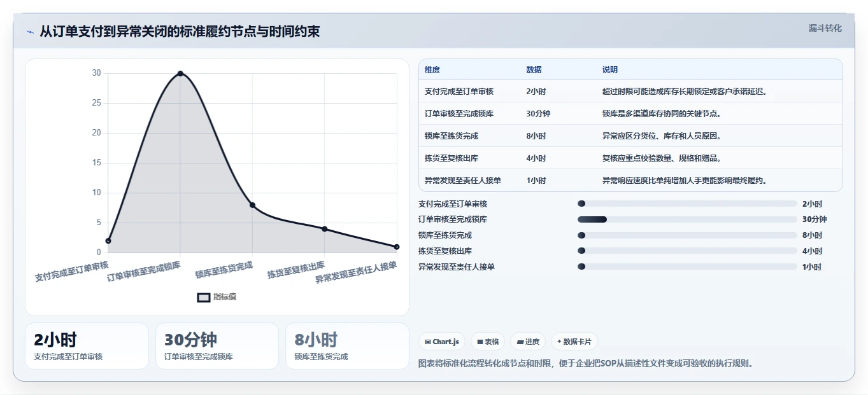Click the legend color box for 指标值
This screenshot has width=868, height=395.
tap(204, 297)
